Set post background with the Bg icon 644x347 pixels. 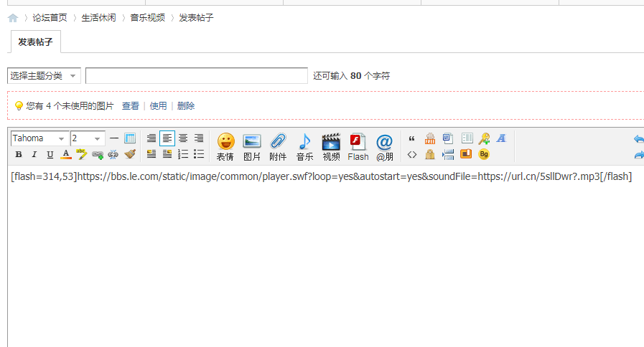[x=484, y=154]
